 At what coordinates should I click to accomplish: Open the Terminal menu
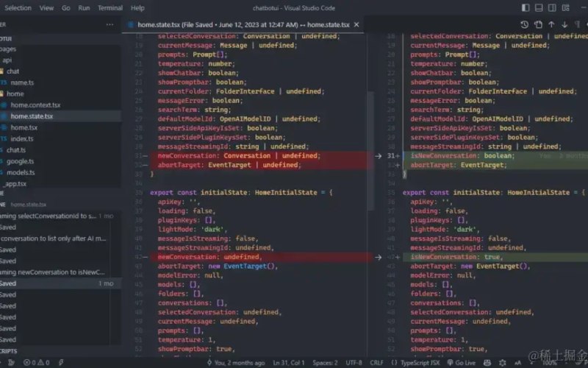click(x=110, y=7)
